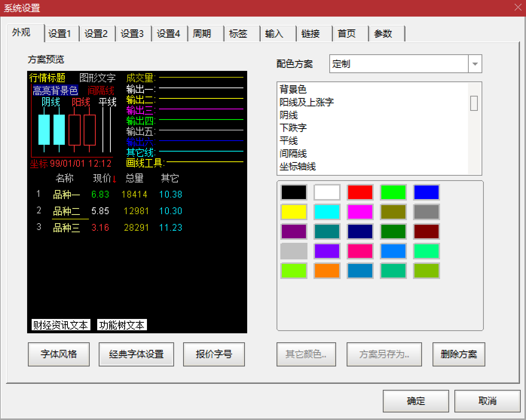526x420 pixels.
Task: Pick the white color swatch
Action: 327,192
